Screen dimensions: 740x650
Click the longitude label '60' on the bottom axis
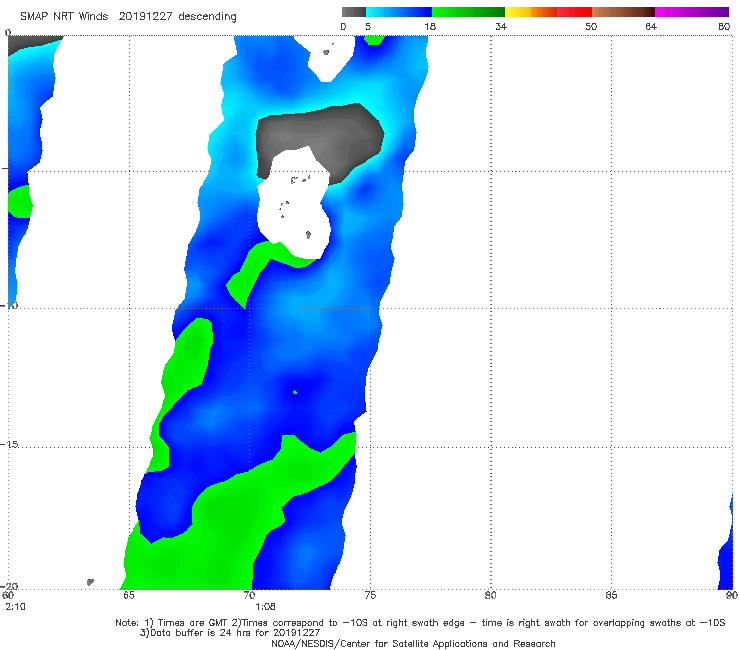click(8, 595)
